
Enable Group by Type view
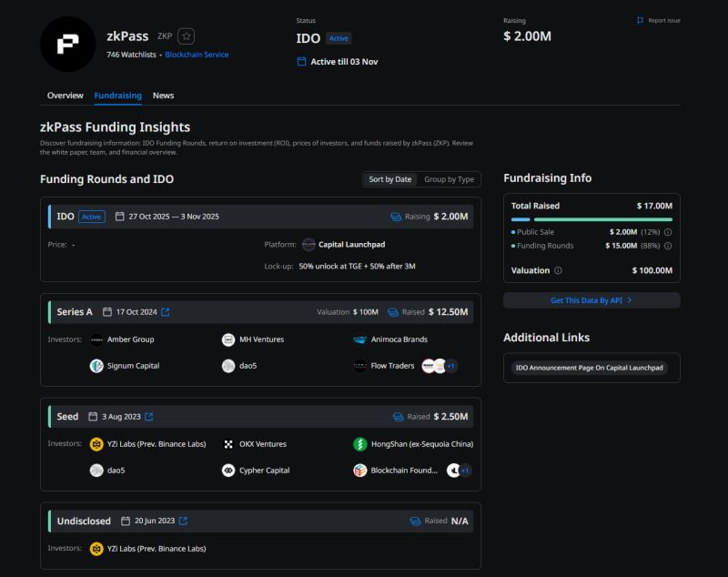pos(449,179)
